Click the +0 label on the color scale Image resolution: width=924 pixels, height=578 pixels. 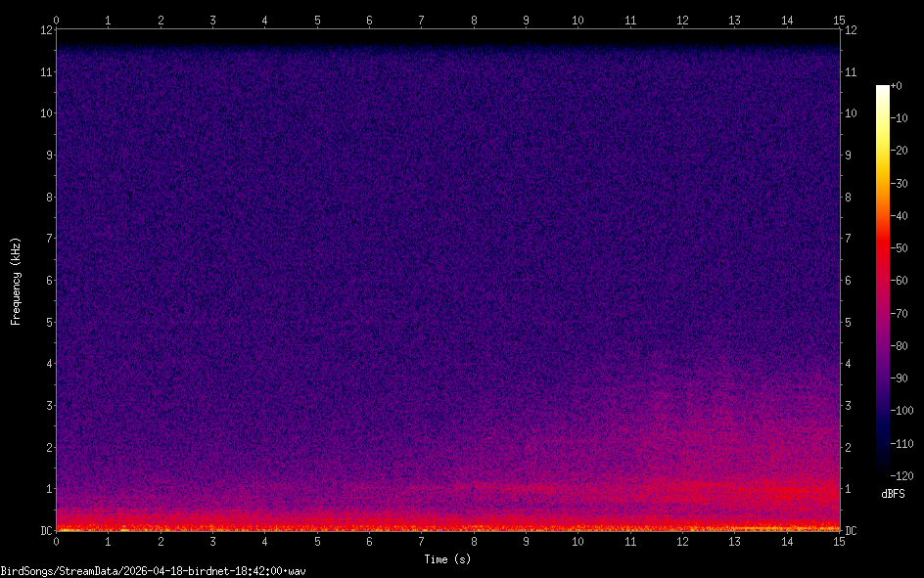click(898, 86)
